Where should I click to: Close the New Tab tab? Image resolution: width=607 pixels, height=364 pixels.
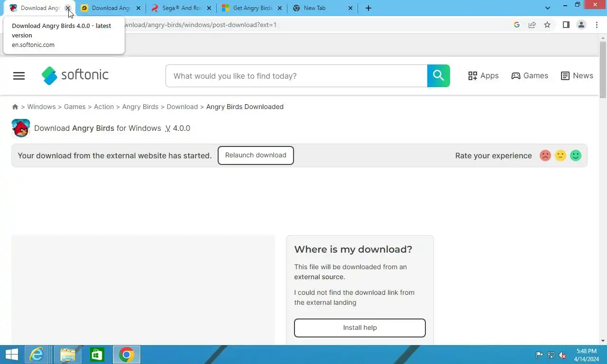click(x=350, y=8)
